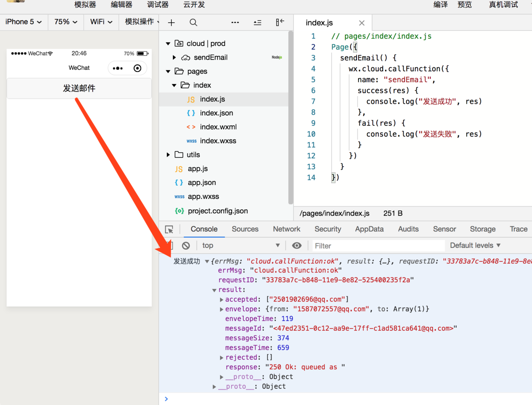The width and height of the screenshot is (532, 405).
Task: Close the index.js editor tab
Action: [x=362, y=23]
